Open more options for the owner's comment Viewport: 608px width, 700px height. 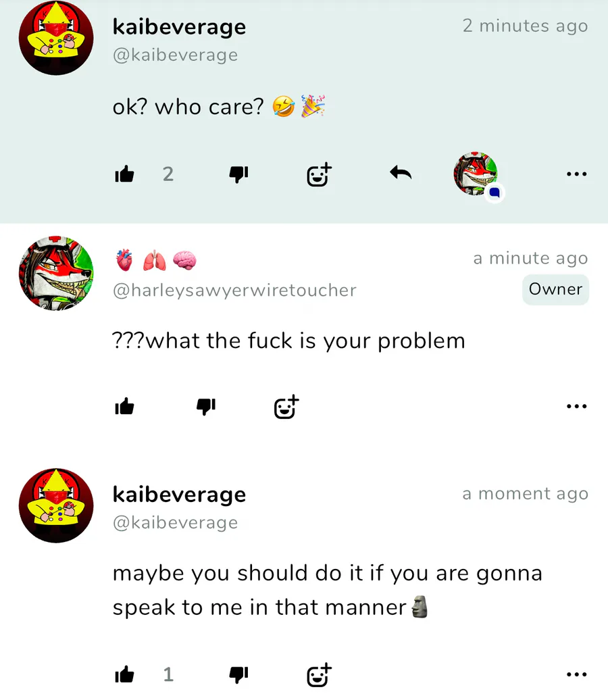pyautogui.click(x=576, y=406)
